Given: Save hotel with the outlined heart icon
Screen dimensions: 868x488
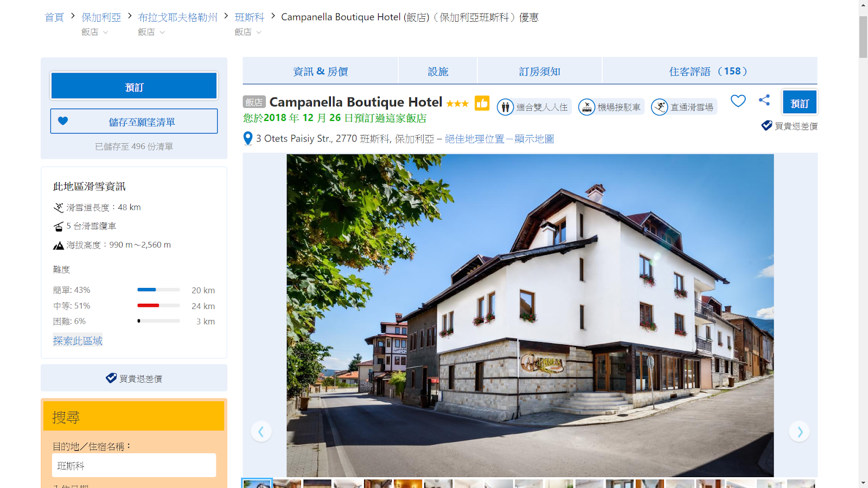Looking at the screenshot, I should (x=738, y=101).
